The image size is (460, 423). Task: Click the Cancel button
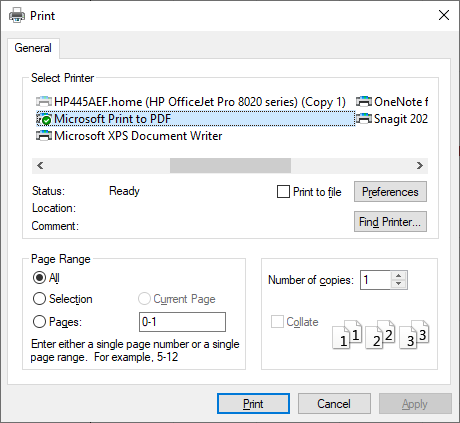click(x=334, y=404)
